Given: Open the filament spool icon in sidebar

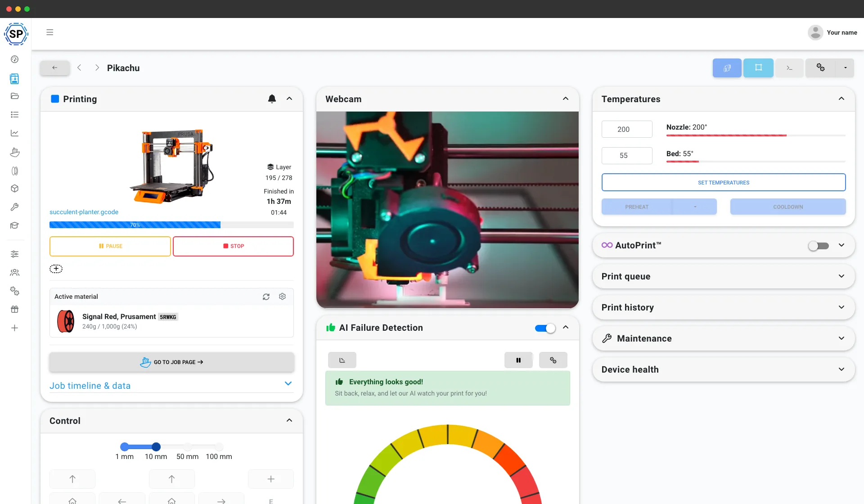Looking at the screenshot, I should pyautogui.click(x=14, y=171).
